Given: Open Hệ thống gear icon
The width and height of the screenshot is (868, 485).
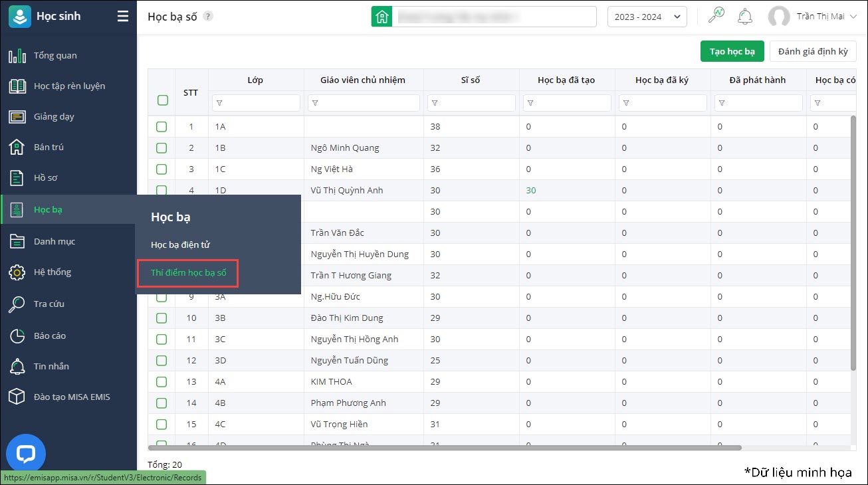Looking at the screenshot, I should (17, 272).
